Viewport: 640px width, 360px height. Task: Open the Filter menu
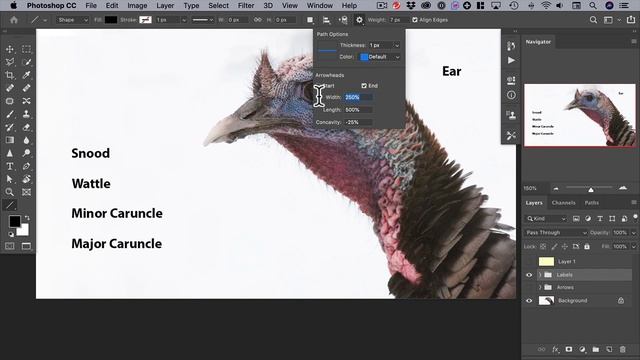pyautogui.click(x=246, y=6)
